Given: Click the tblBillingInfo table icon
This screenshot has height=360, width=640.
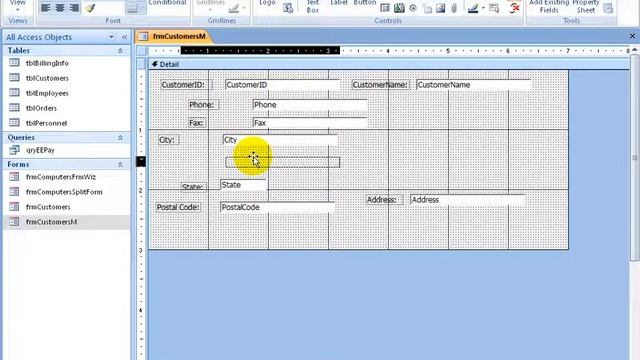Looking at the screenshot, I should (x=14, y=63).
